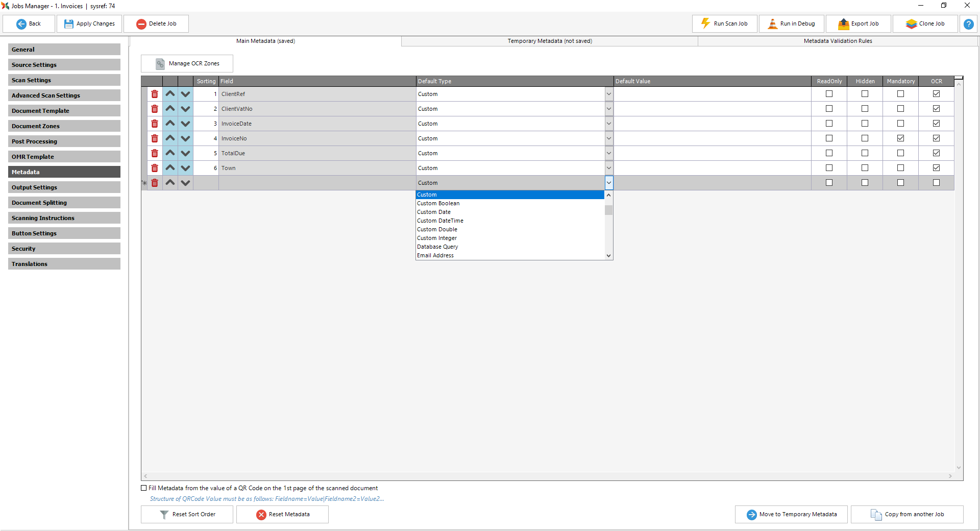Click Apply Changes button
The height and width of the screenshot is (531, 980).
(89, 24)
